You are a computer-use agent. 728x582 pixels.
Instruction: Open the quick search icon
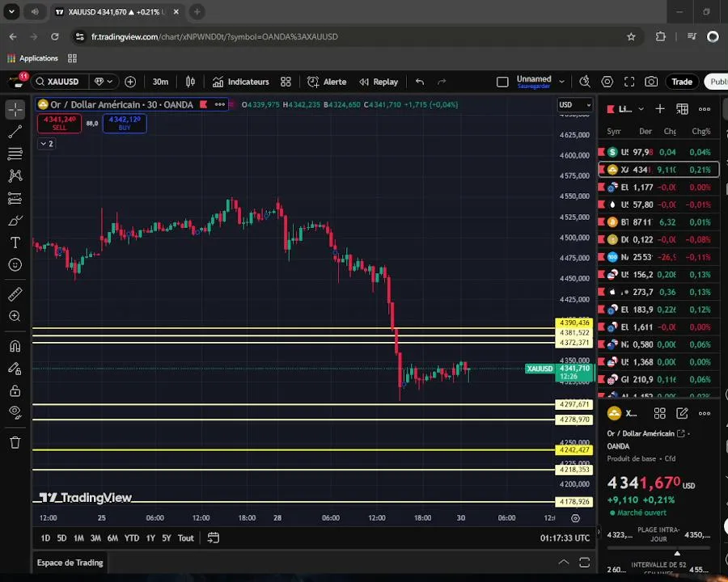click(585, 82)
